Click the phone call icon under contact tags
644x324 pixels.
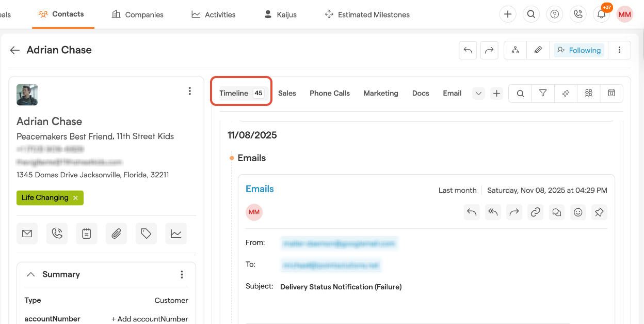57,234
